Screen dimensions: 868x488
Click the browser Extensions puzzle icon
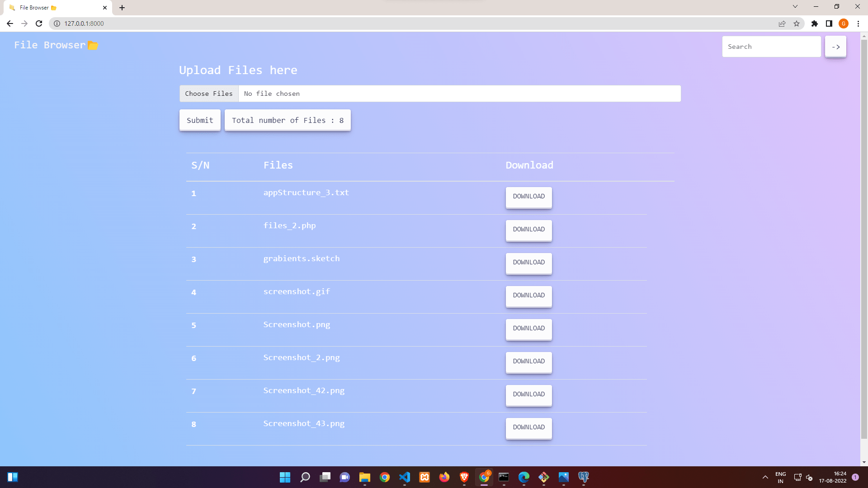tap(814, 23)
